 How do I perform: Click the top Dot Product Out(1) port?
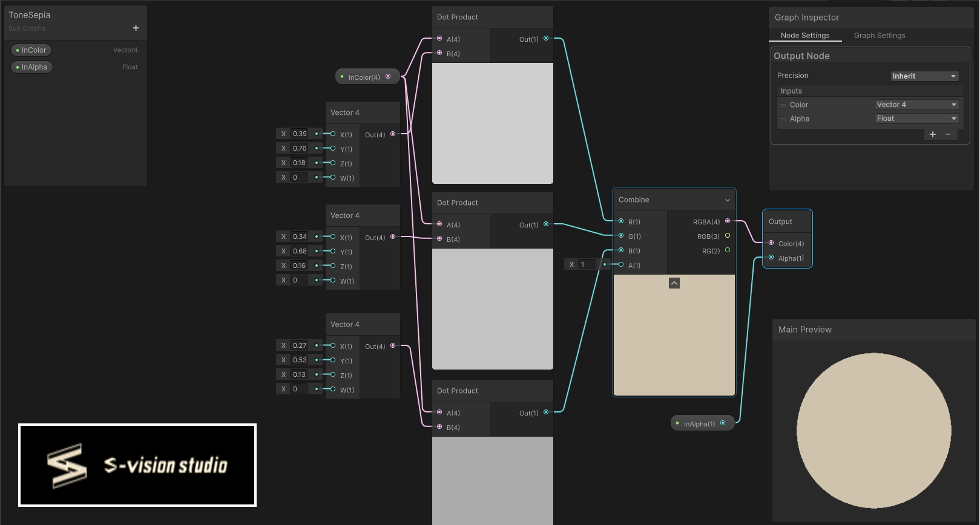(x=546, y=38)
